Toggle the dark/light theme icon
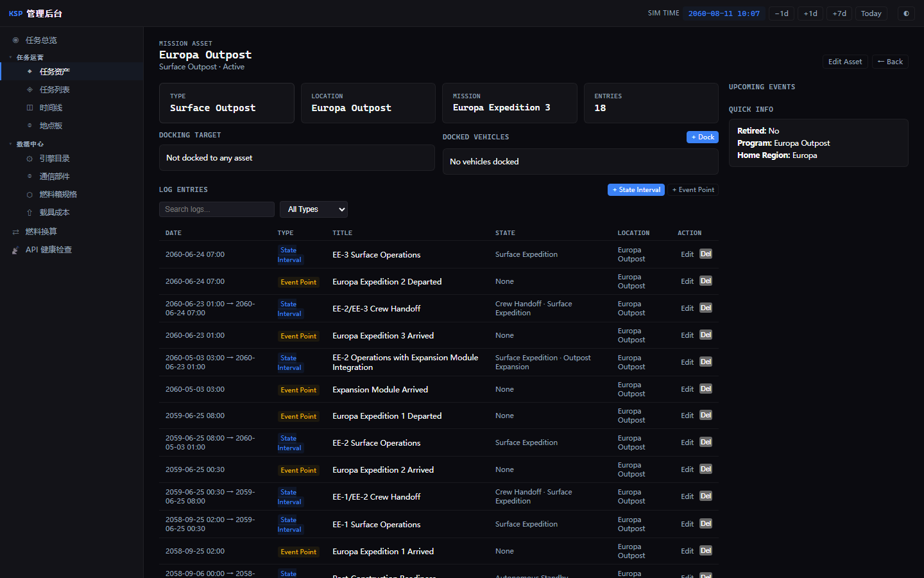The height and width of the screenshot is (578, 924). point(906,13)
